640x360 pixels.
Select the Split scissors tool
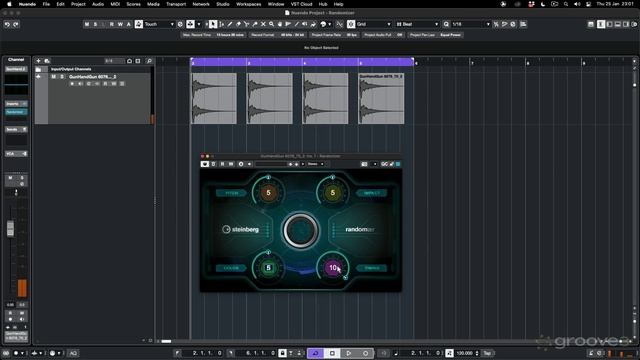pos(247,24)
